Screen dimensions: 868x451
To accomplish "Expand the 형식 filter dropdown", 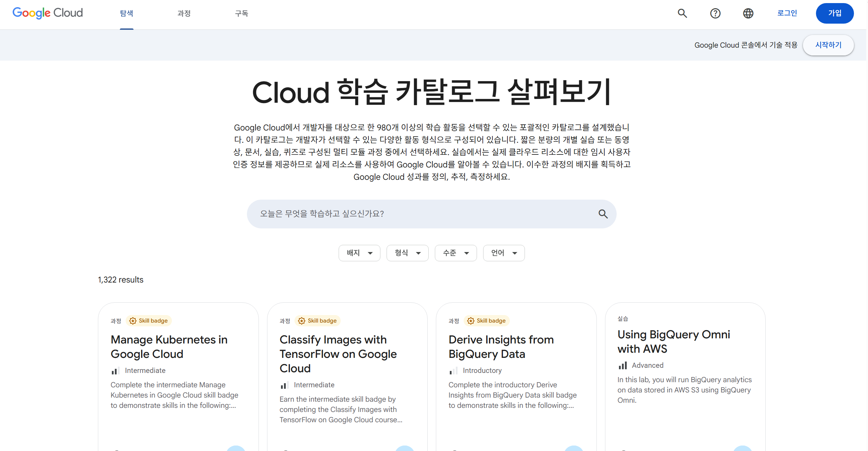I will coord(407,253).
